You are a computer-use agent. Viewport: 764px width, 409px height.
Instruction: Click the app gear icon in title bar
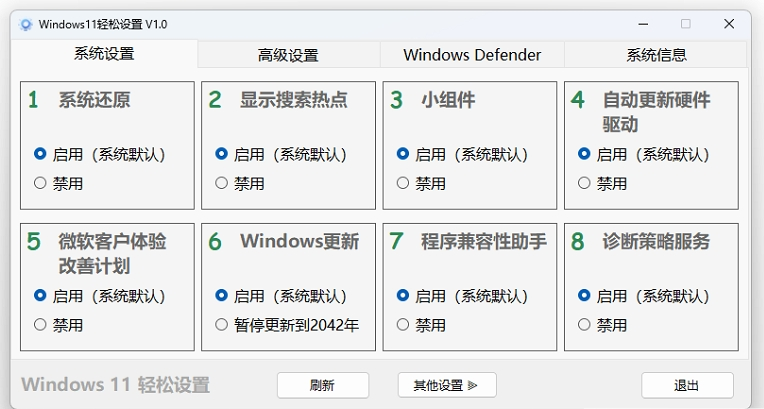coord(26,24)
